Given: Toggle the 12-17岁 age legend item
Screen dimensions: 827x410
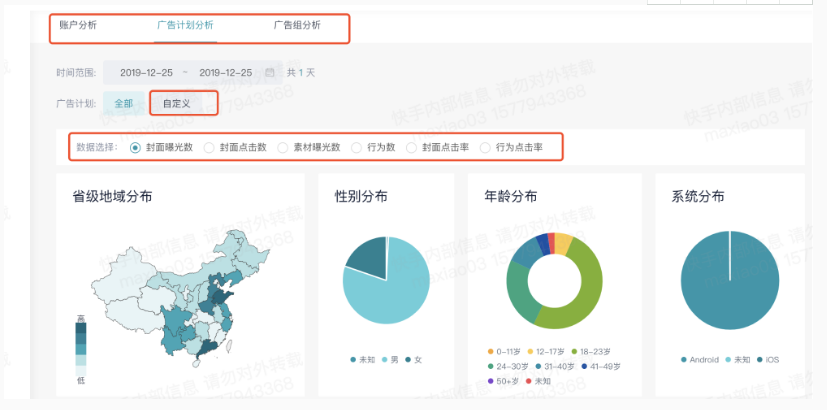Looking at the screenshot, I should pyautogui.click(x=546, y=351).
